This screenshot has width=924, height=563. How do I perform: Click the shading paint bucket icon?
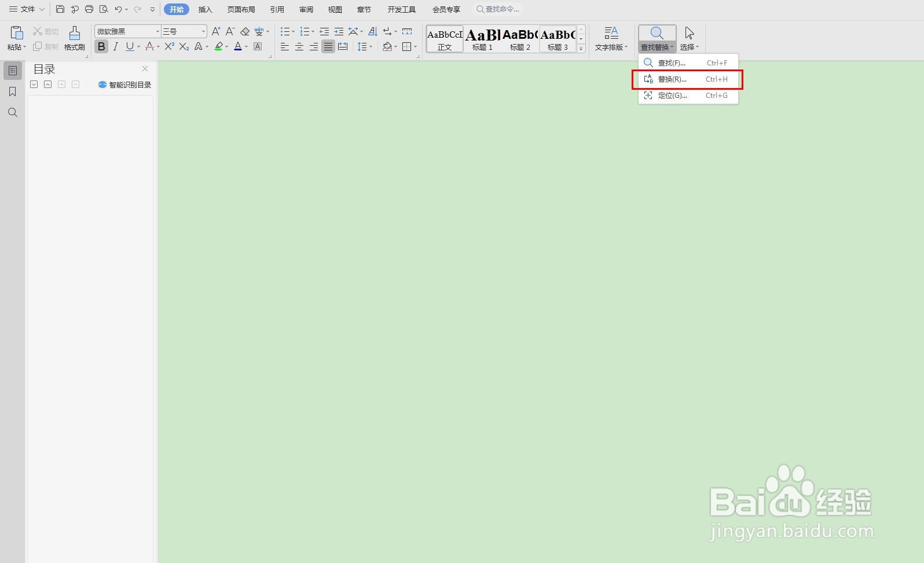pyautogui.click(x=387, y=46)
